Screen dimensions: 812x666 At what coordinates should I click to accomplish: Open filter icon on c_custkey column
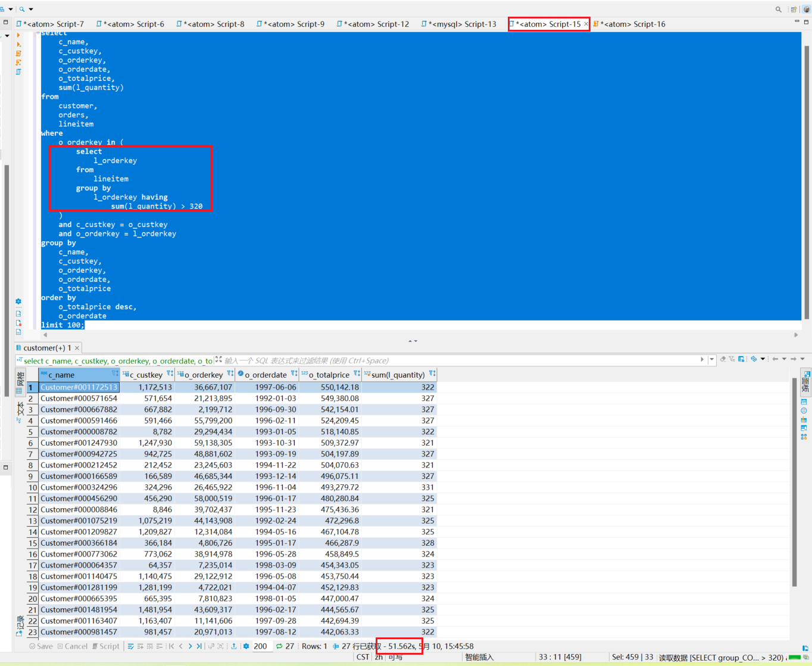coord(170,374)
